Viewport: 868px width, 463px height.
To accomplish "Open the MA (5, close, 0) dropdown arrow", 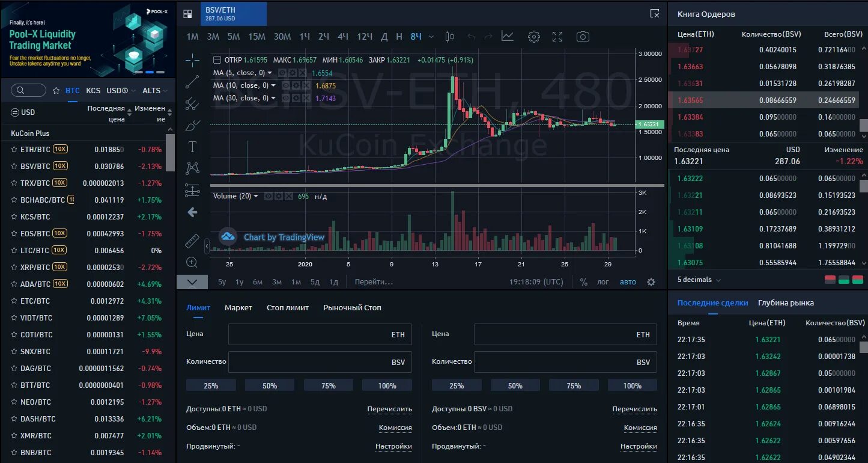I will [x=270, y=73].
